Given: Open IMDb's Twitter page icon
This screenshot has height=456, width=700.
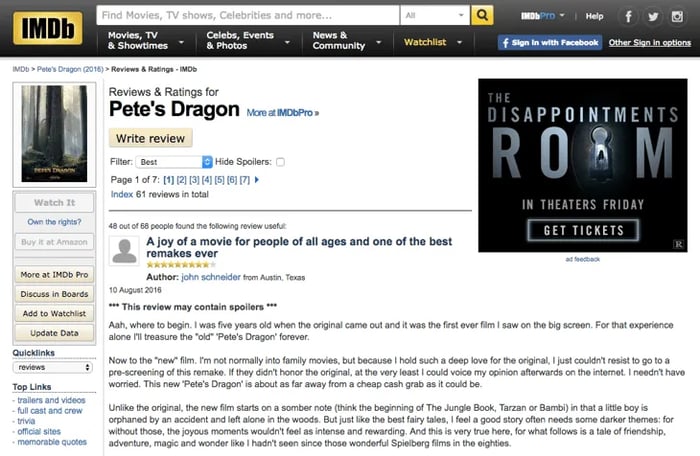Looking at the screenshot, I should (x=652, y=17).
